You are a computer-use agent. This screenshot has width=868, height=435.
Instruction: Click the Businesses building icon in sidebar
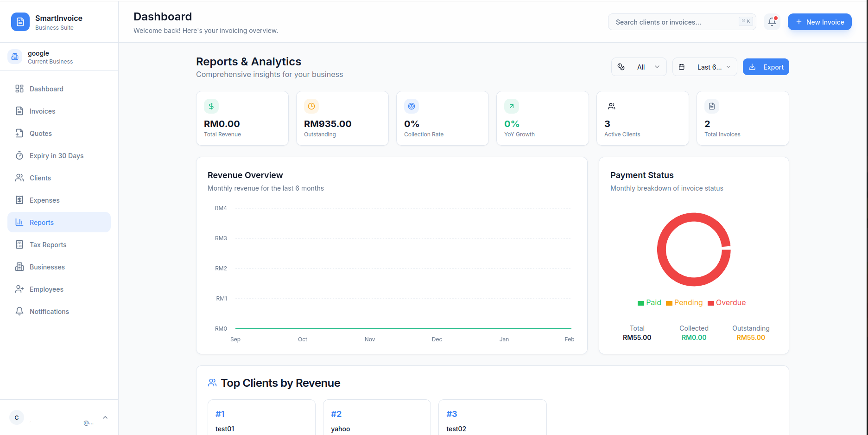coord(19,267)
